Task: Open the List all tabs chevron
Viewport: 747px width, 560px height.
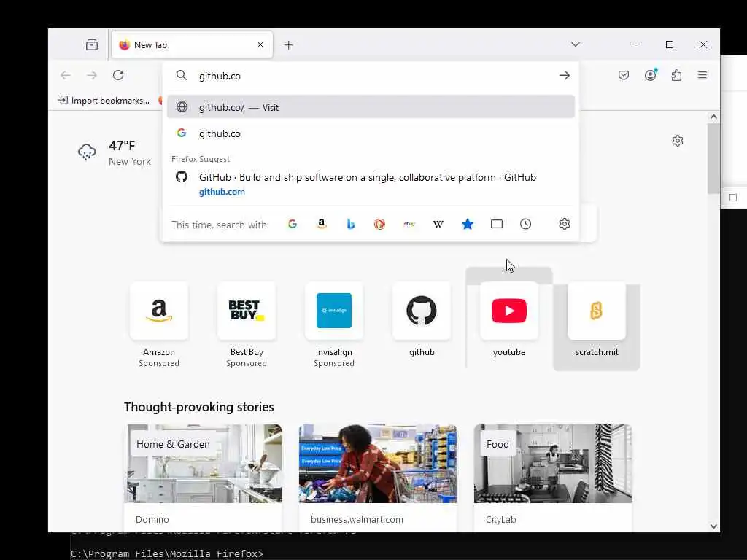Action: 576,44
